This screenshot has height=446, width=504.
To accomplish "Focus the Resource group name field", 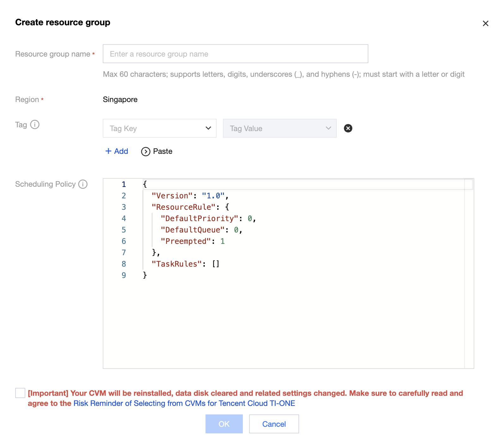I will click(235, 54).
